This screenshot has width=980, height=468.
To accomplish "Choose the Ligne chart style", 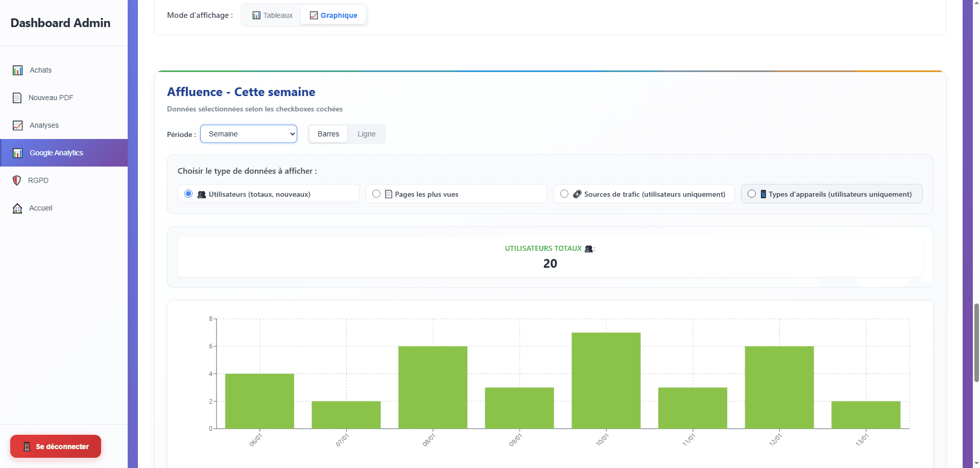I will click(366, 134).
